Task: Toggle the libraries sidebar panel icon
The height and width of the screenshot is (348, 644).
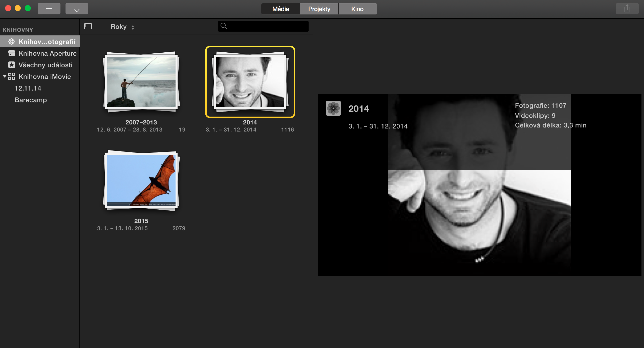Action: 88,26
